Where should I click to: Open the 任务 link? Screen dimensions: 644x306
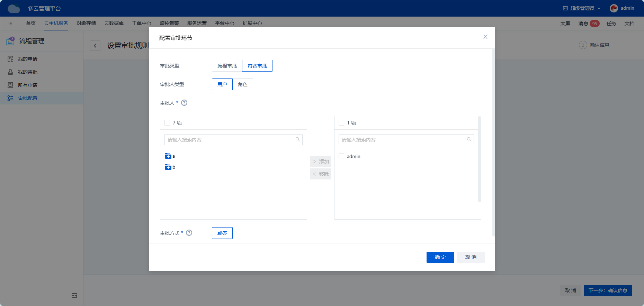coord(611,24)
